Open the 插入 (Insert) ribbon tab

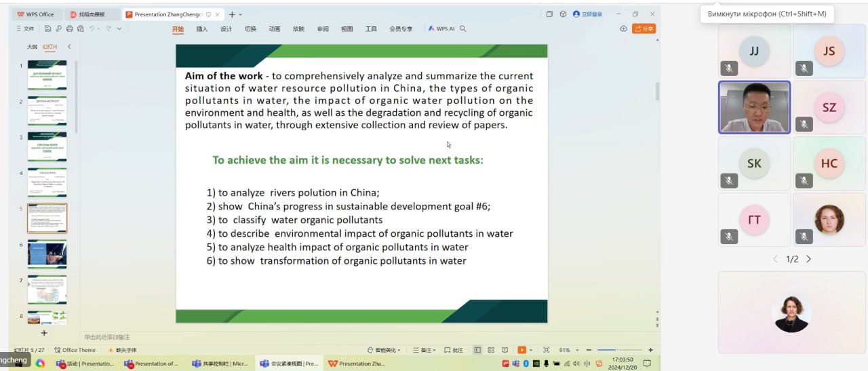tap(201, 28)
